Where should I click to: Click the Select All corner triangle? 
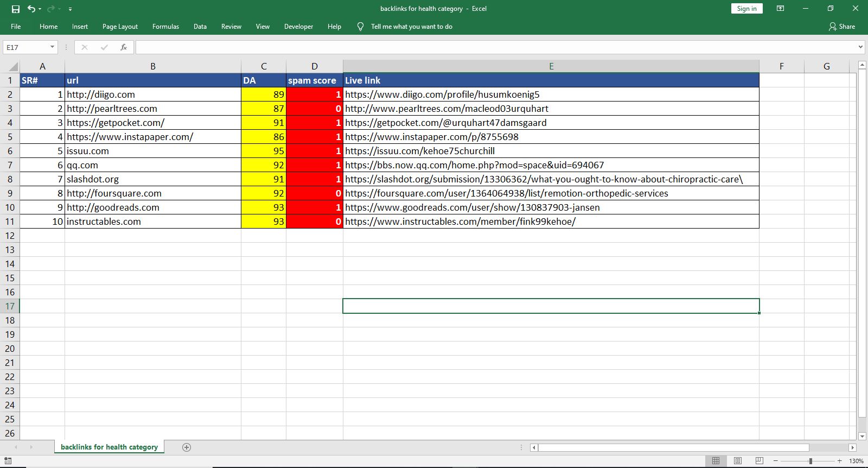pos(14,67)
